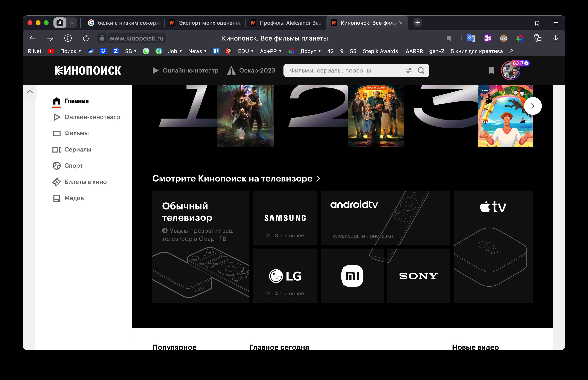Screen dimensions: 588x380
Task: Open the SB bookmarks folder
Action: pos(131,51)
